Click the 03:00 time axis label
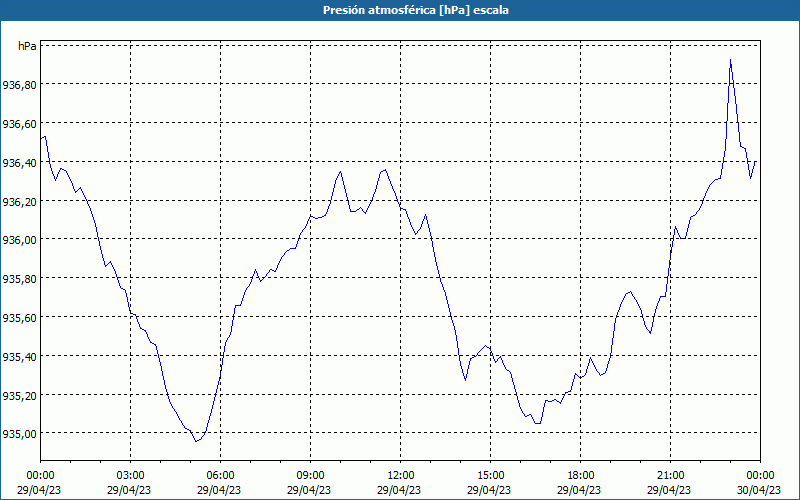The height and width of the screenshot is (500, 800). 130,476
